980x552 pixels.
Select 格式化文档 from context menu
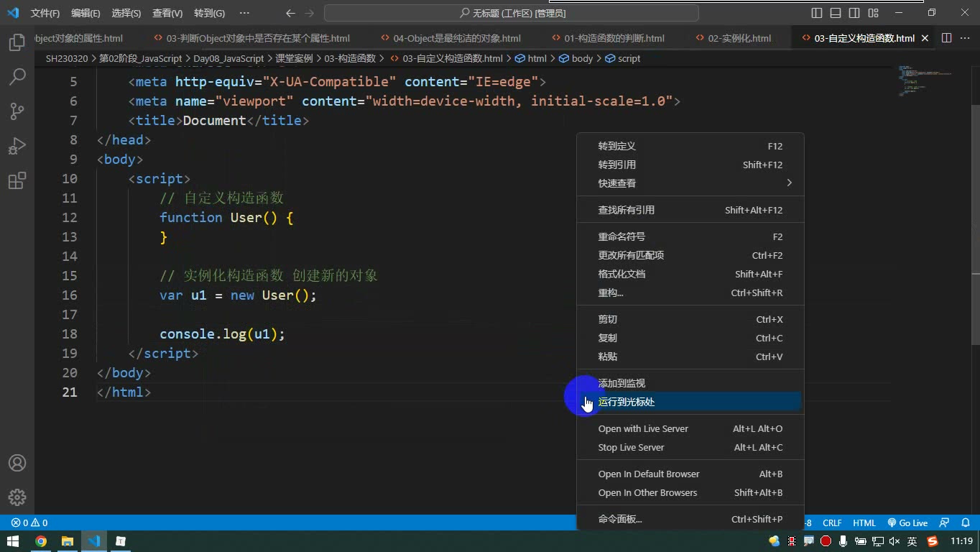690,274
